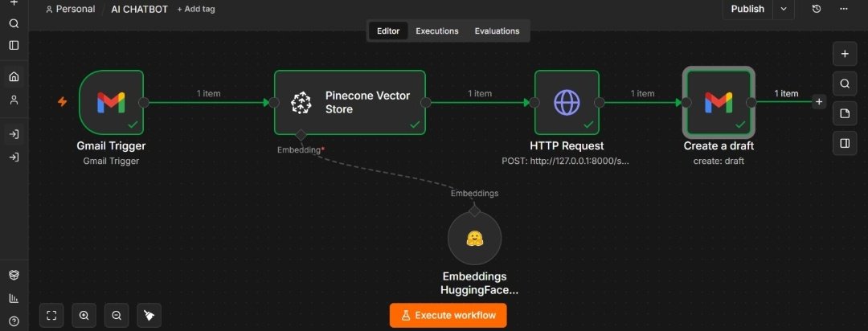
Task: Select the HTTP Request globe node
Action: click(567, 102)
